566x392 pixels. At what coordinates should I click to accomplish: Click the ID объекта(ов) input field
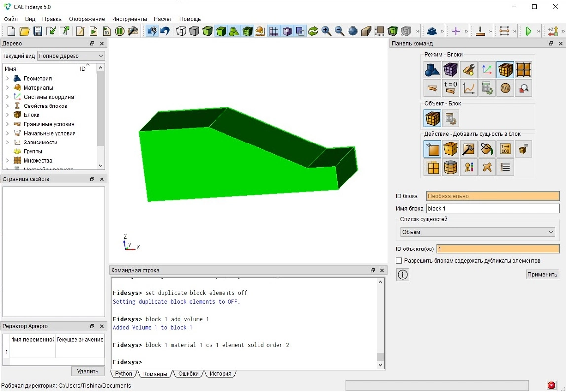(498, 249)
